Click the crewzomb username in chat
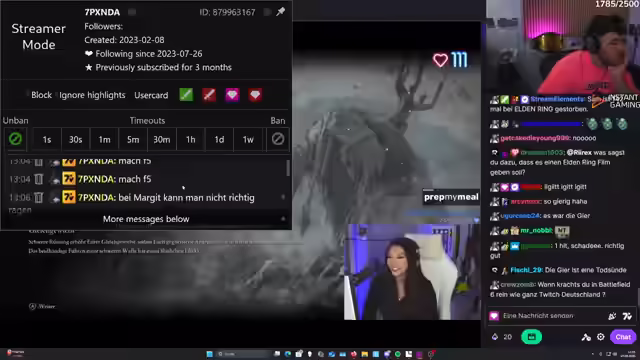Image resolution: width=640 pixels, height=360 pixels. pos(518,284)
